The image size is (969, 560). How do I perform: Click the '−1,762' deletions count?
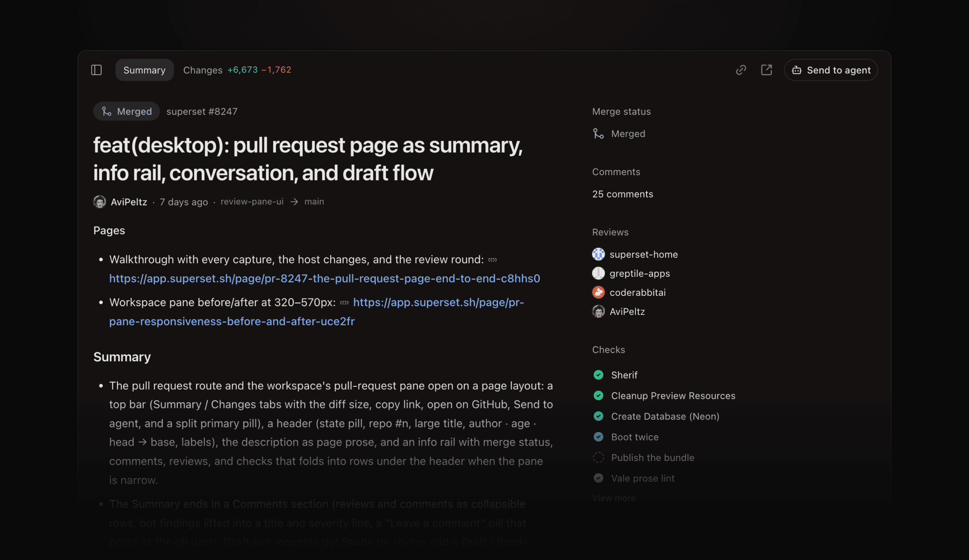click(x=276, y=70)
